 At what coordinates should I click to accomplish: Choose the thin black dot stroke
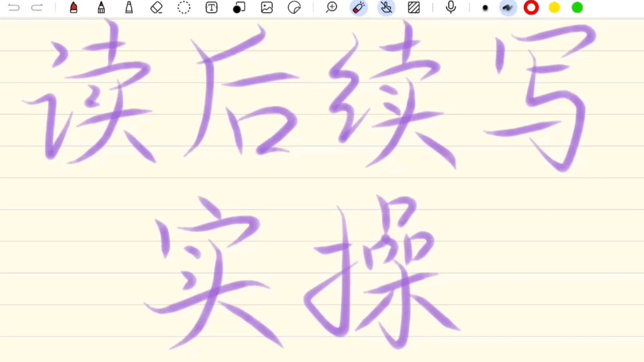(x=485, y=8)
